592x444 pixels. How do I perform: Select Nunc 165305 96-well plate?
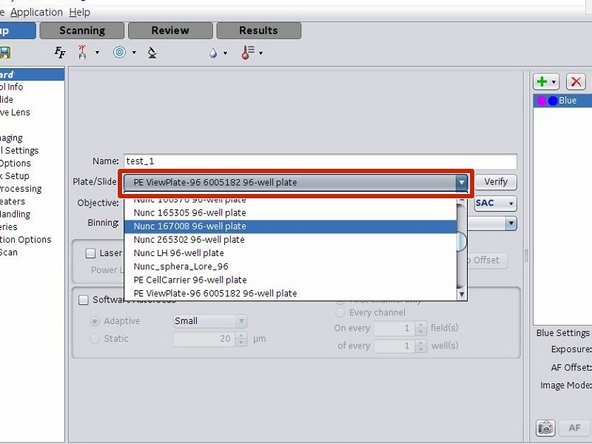point(290,213)
